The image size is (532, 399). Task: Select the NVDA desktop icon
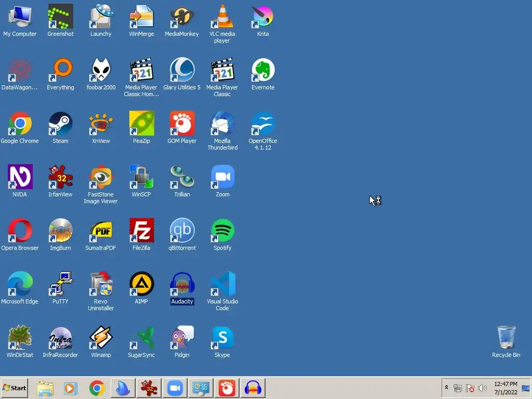pyautogui.click(x=20, y=181)
